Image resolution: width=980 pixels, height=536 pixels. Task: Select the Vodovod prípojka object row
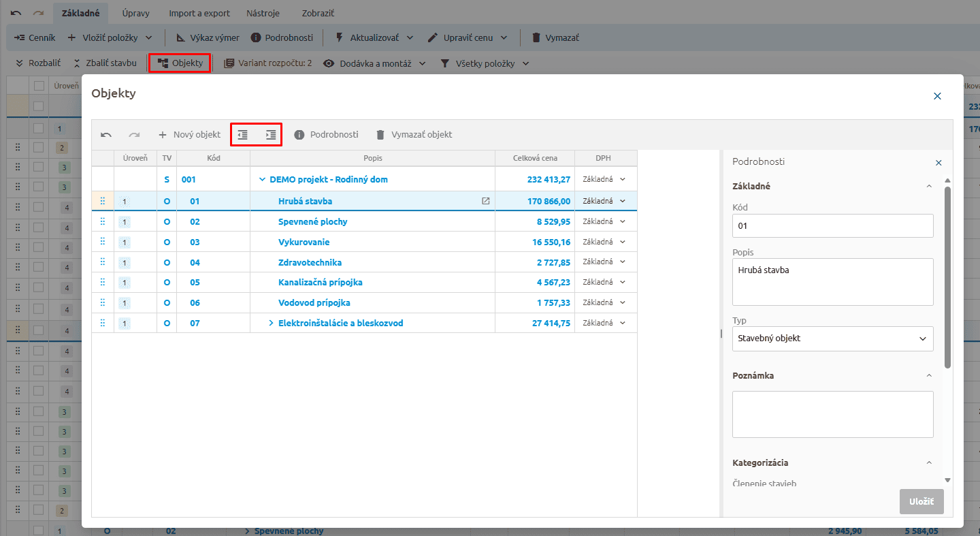364,302
